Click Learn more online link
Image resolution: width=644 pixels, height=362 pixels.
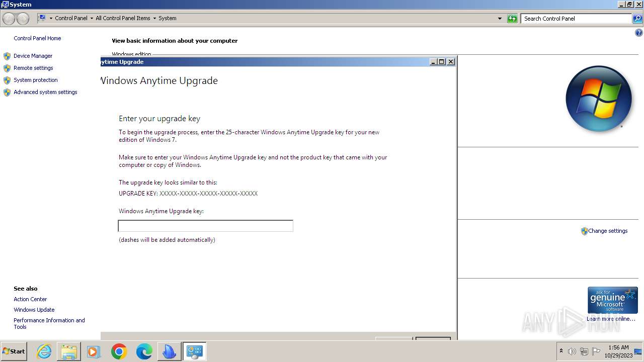[611, 319]
